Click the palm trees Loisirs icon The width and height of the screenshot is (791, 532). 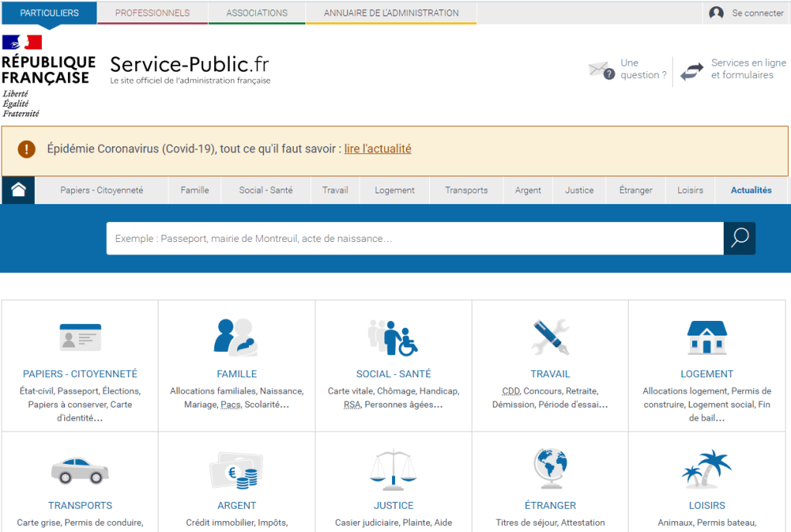tap(707, 469)
